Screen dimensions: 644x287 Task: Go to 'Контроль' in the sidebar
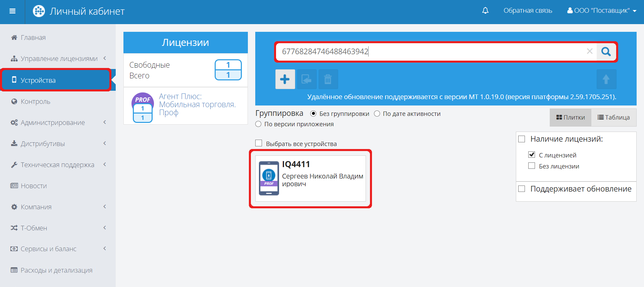pyautogui.click(x=35, y=101)
